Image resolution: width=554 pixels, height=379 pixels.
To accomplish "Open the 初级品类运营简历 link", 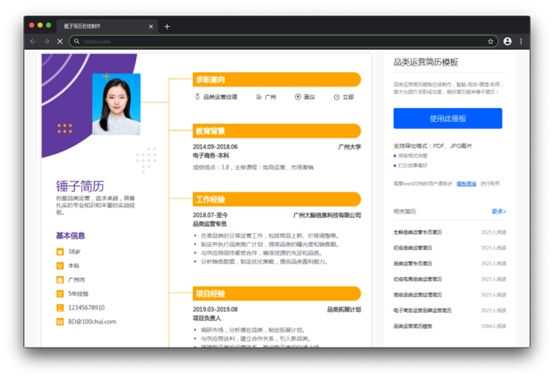I will [413, 248].
